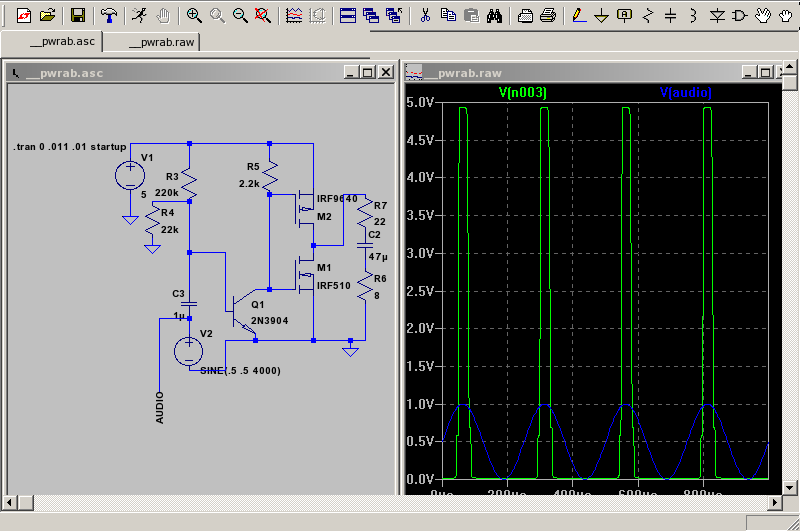The height and width of the screenshot is (531, 800).
Task: Open Find with the binoculars icon
Action: click(494, 15)
